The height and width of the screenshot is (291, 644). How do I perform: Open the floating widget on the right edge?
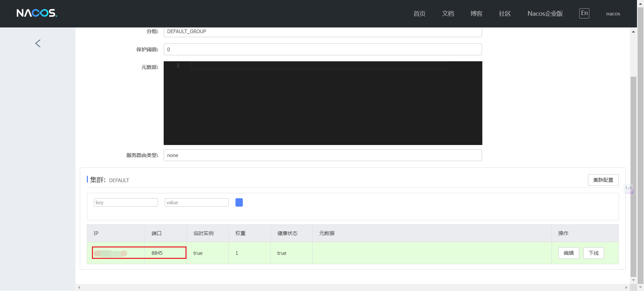click(x=629, y=189)
